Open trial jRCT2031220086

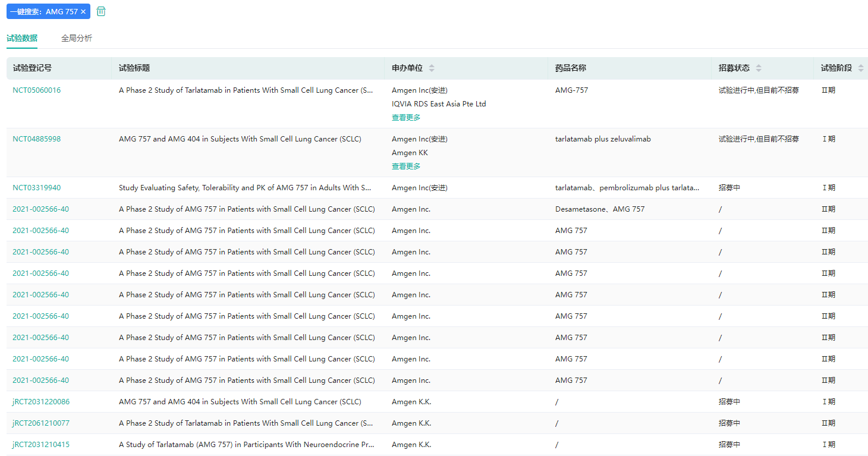pos(41,402)
